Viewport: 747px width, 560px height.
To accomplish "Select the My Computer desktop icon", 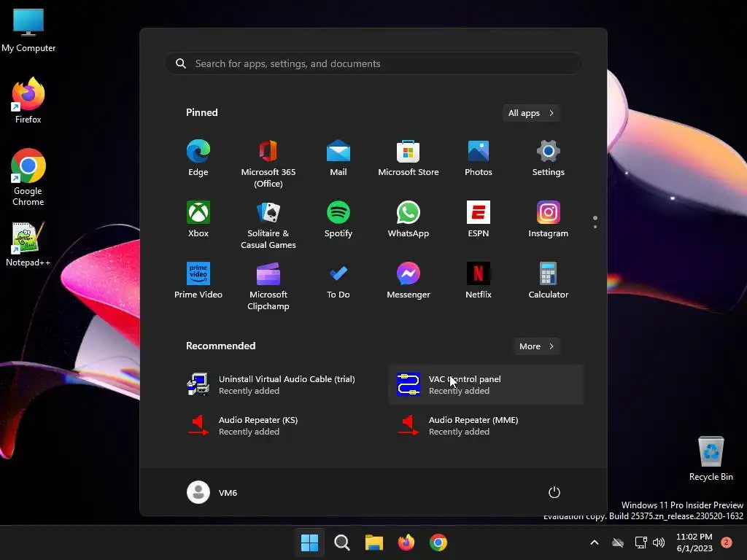I will pos(28,31).
